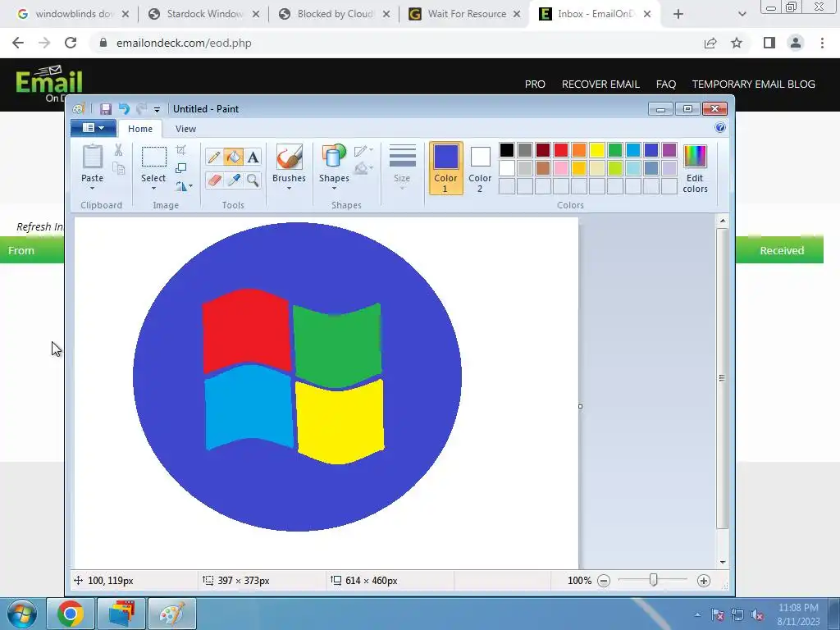Open the PRO link on EmailOnDeck
Viewport: 840px width, 630px height.
point(535,84)
